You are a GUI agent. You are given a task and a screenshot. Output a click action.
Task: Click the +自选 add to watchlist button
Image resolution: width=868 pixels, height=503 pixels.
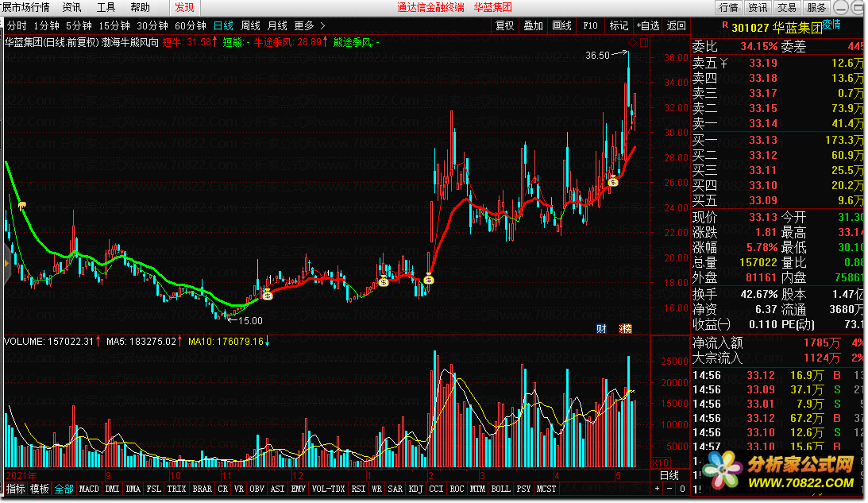648,25
